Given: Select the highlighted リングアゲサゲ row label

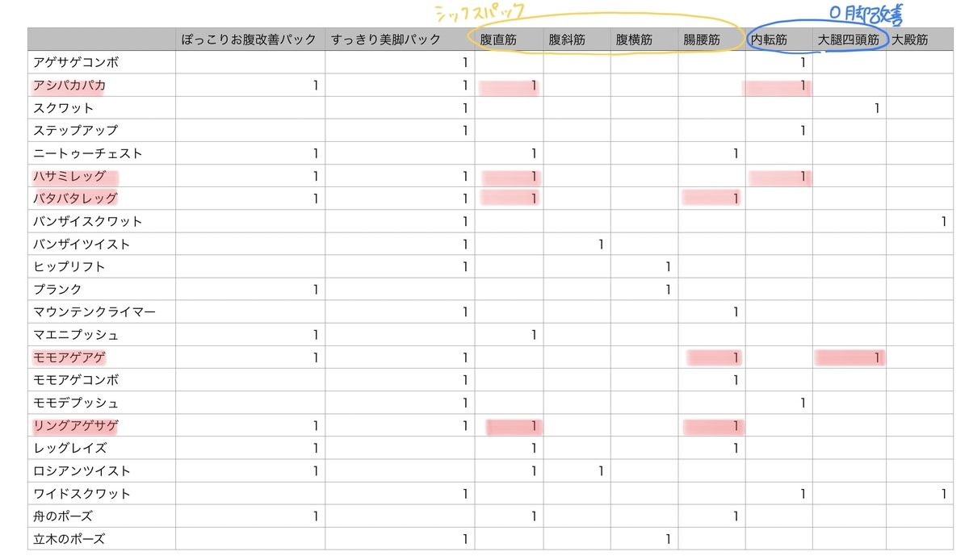Looking at the screenshot, I should (76, 425).
